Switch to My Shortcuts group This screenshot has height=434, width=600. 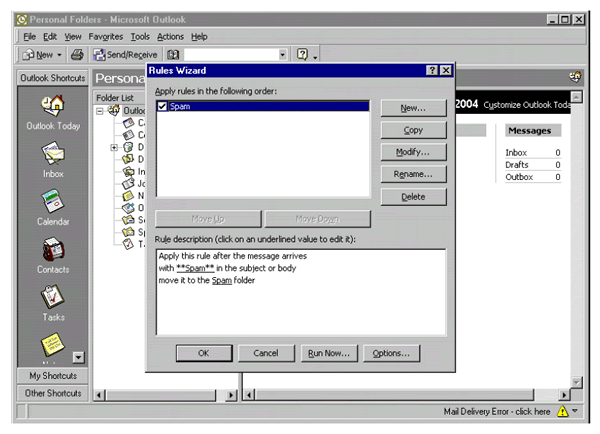pos(53,376)
